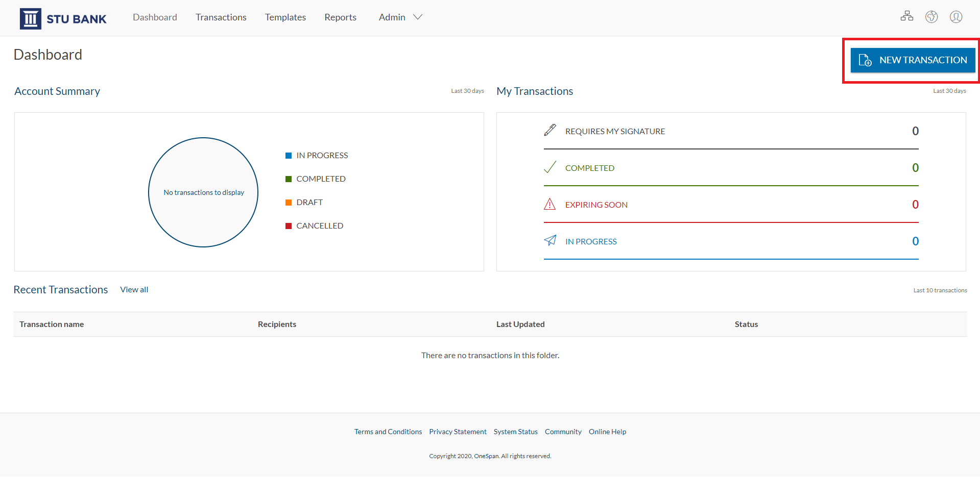Click the Completed count value
This screenshot has width=980, height=477.
click(916, 168)
